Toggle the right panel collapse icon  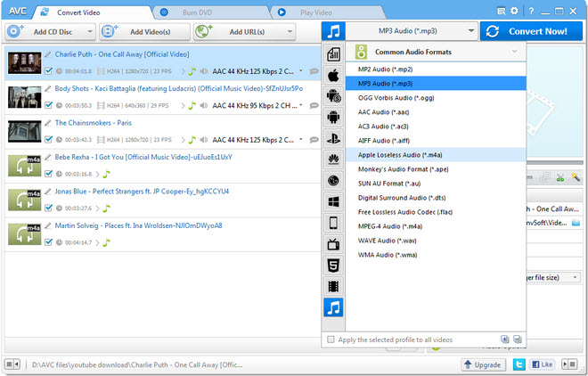569,364
